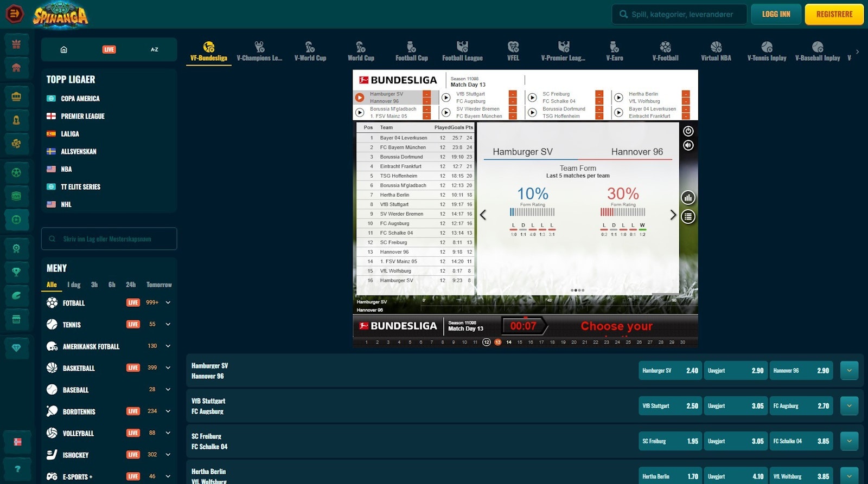868x484 pixels.
Task: Click the team or championship search field
Action: [x=109, y=238]
